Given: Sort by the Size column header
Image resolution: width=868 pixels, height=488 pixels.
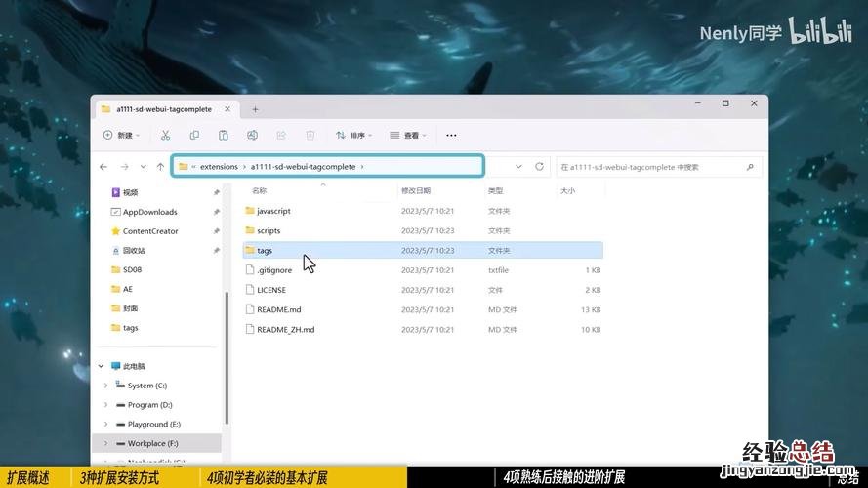Looking at the screenshot, I should 567,191.
